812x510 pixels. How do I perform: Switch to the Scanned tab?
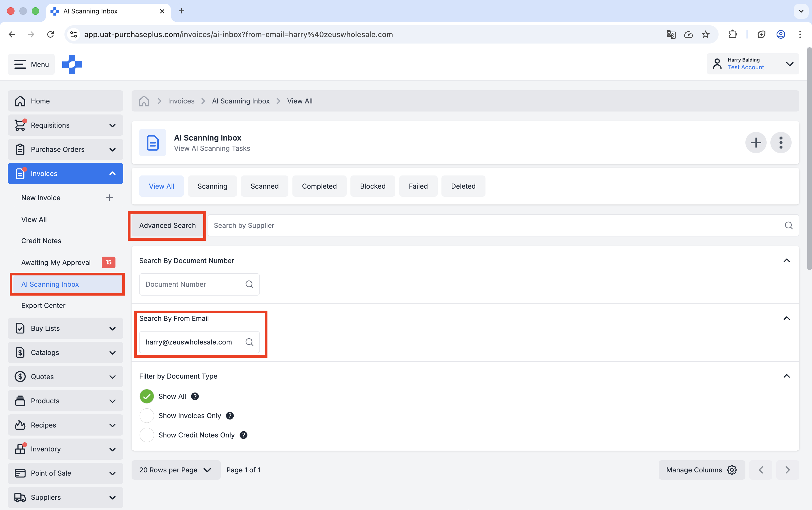264,186
